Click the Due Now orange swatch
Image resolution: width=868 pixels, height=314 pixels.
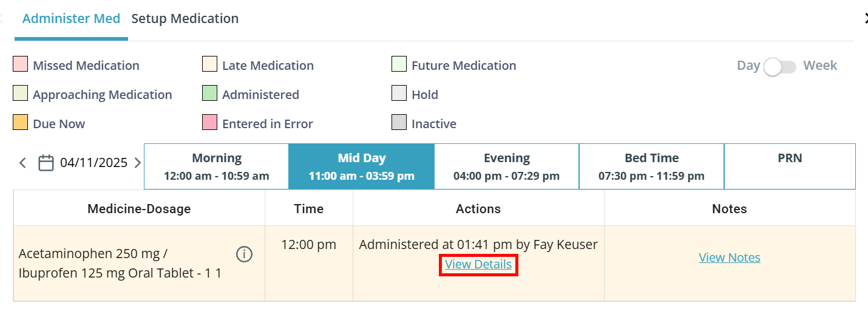pos(21,122)
